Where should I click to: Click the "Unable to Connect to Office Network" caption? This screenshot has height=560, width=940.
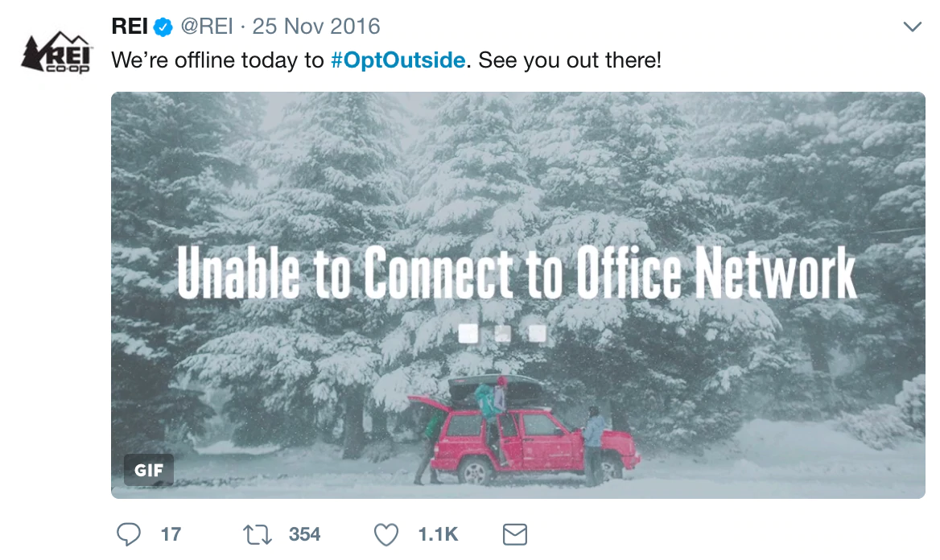tap(516, 273)
